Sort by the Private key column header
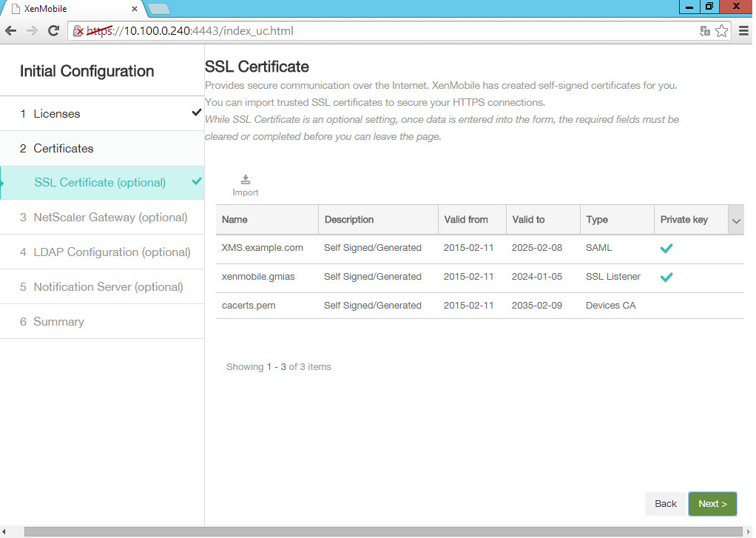 [691, 220]
